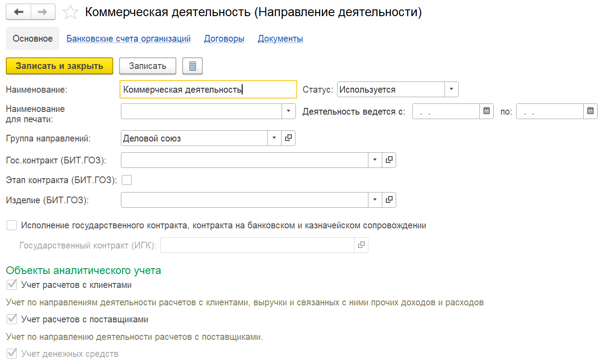
Task: Add to favorites with the star icon
Action: [x=71, y=13]
